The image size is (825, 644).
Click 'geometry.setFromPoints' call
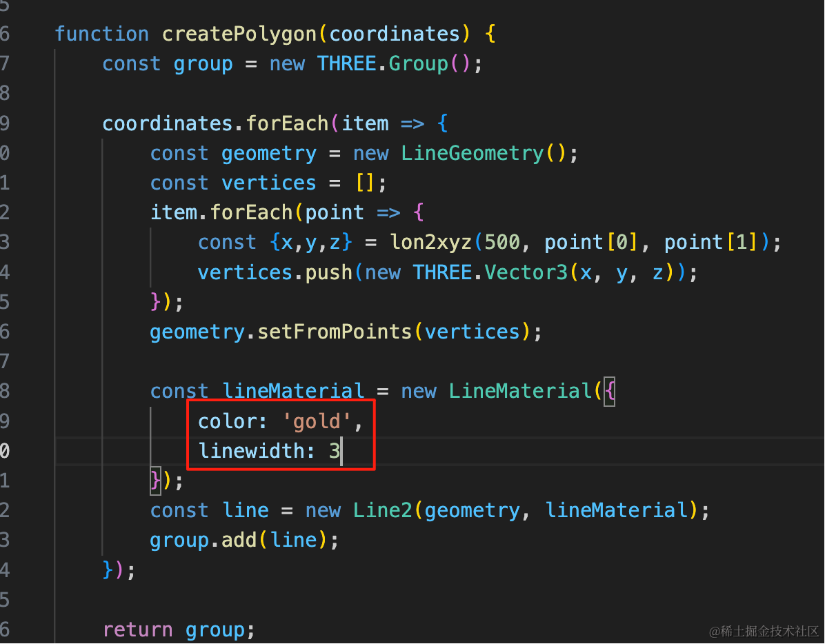coord(281,332)
